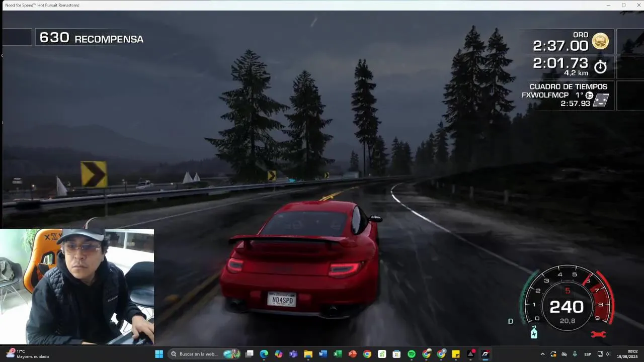Open the taskbar app with red notification dot

tap(471, 354)
